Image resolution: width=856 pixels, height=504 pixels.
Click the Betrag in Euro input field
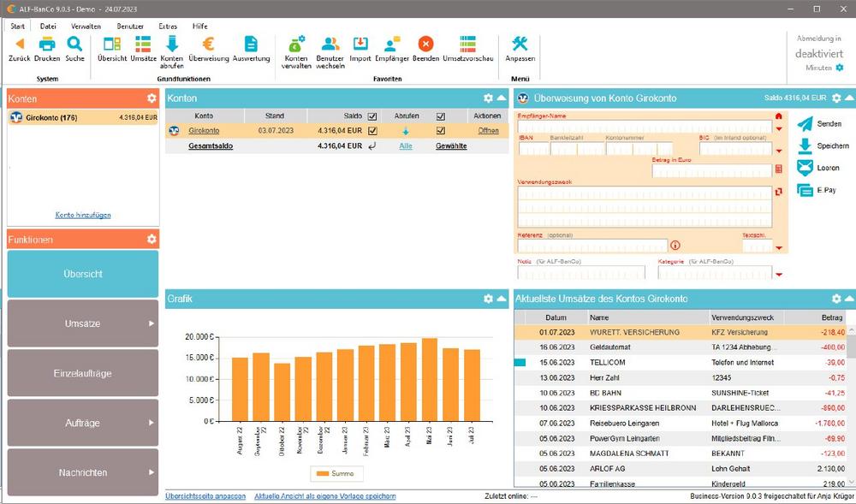point(711,170)
